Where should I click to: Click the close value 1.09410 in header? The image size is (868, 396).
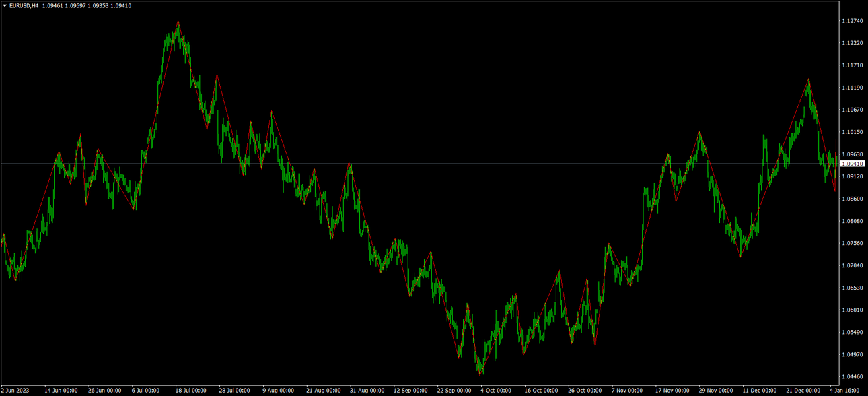coord(121,5)
